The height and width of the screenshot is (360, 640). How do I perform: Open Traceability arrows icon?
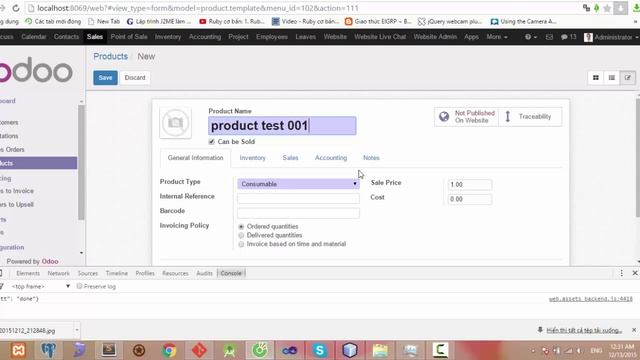point(508,117)
